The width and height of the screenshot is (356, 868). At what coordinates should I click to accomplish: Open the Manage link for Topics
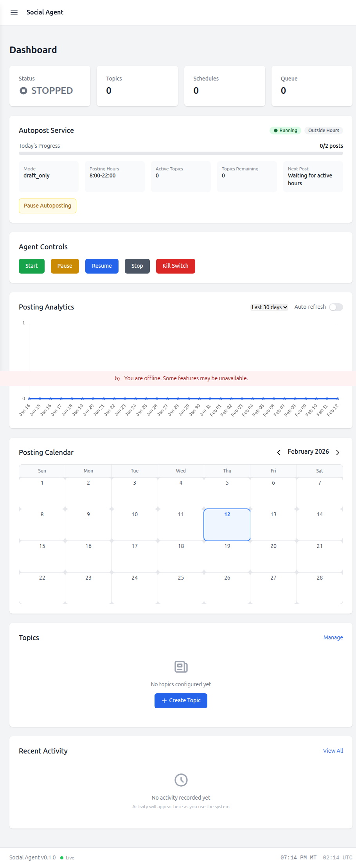[x=333, y=637]
